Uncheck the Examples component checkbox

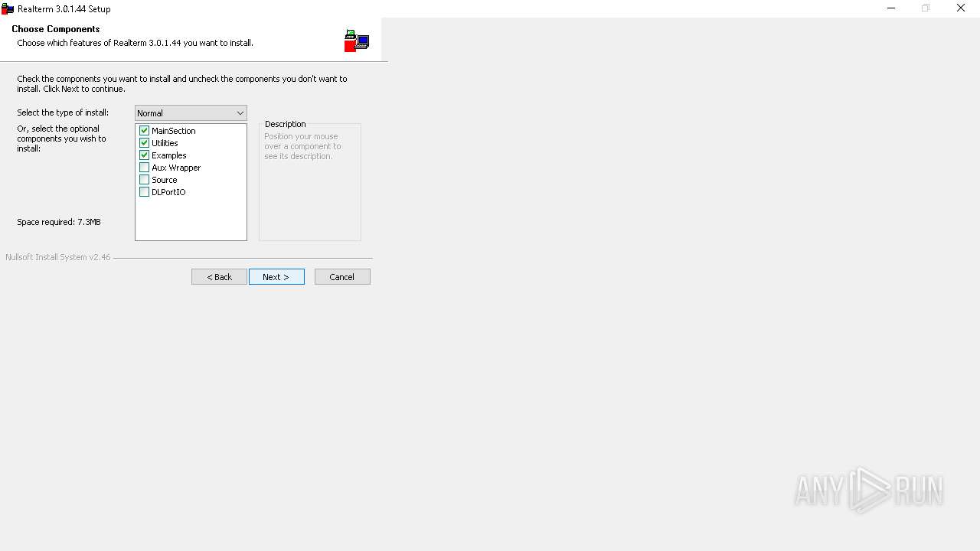click(x=144, y=155)
